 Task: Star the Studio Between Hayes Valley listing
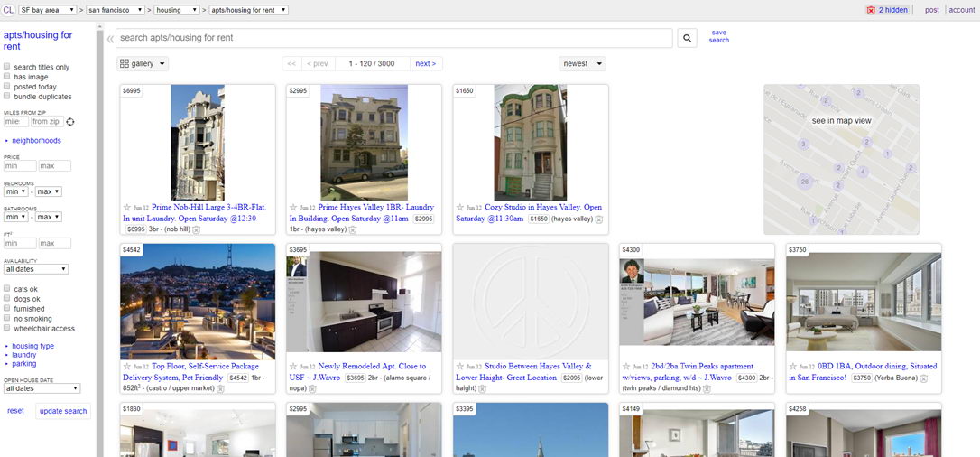[460, 367]
